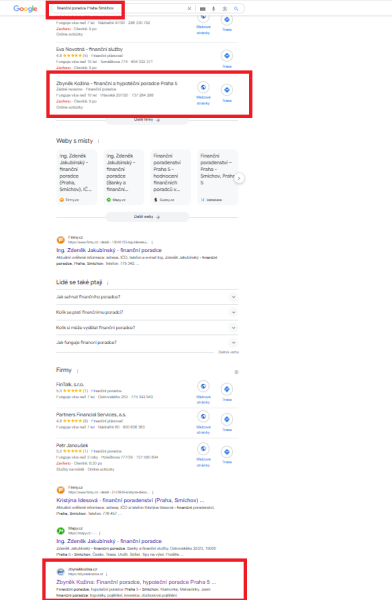Start voice search with the microphone icon
Screen dimensions: 392x600
click(214, 8)
